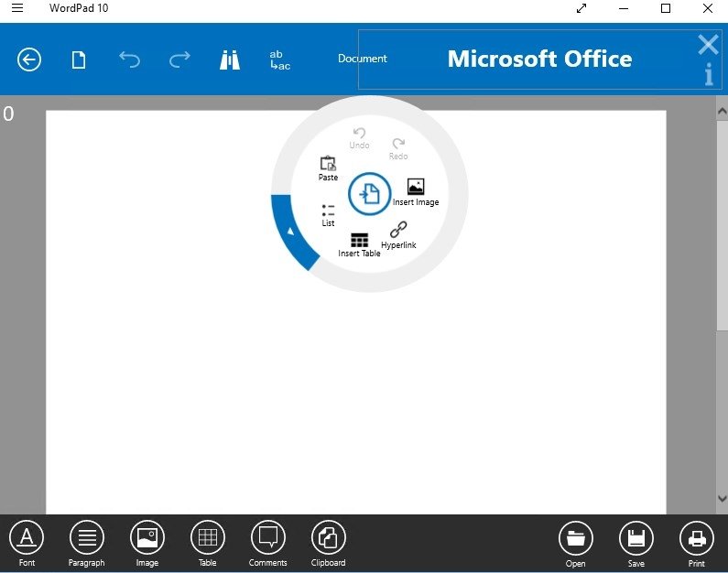Open ad info icon
728x573 pixels.
coord(709,74)
